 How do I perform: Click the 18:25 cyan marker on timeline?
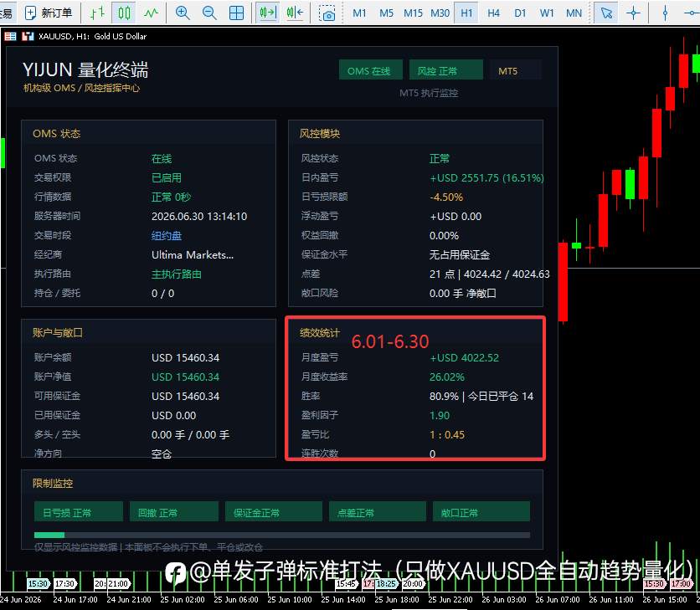click(386, 583)
